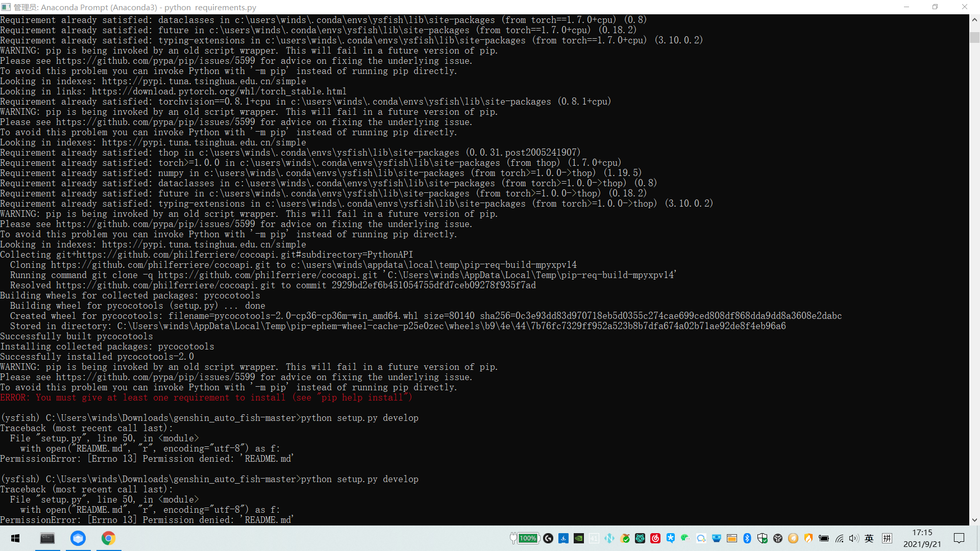The height and width of the screenshot is (551, 980).
Task: Open Google Chrome from the taskbar
Action: click(108, 538)
